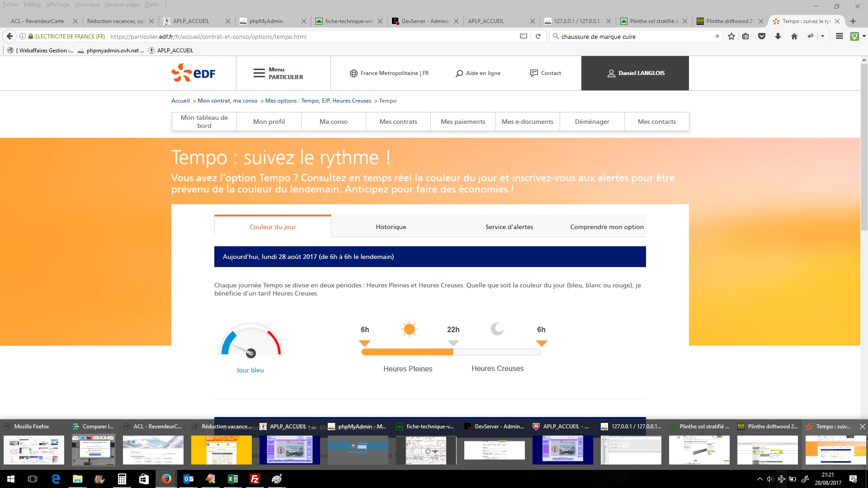
Task: Toggle reader view icon in address bar
Action: [524, 37]
